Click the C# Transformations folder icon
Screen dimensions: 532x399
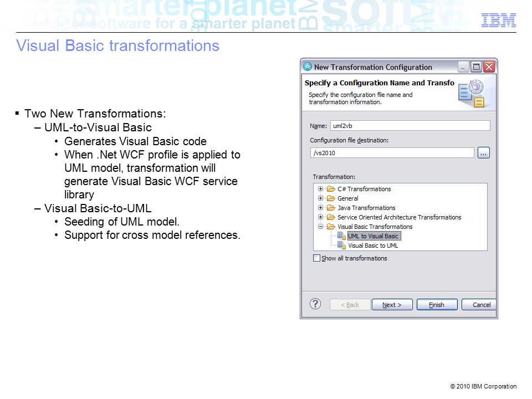coord(331,189)
